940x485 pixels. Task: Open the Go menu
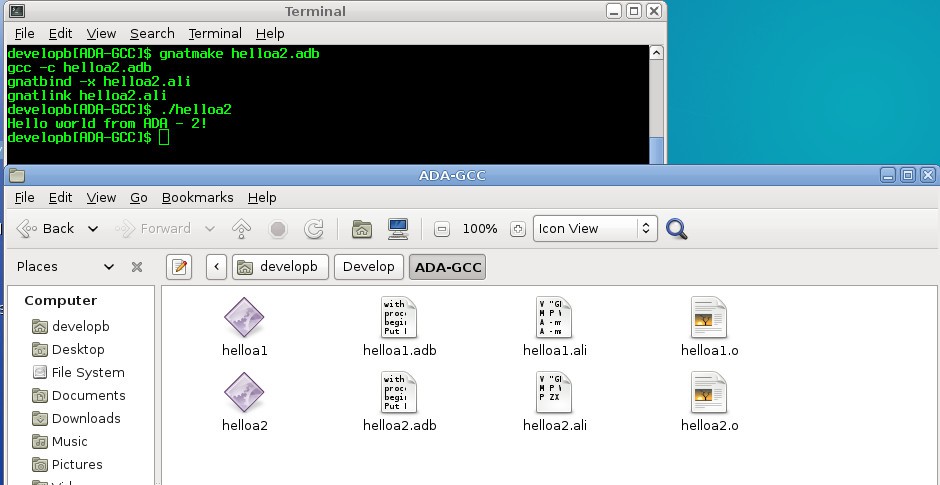tap(138, 197)
